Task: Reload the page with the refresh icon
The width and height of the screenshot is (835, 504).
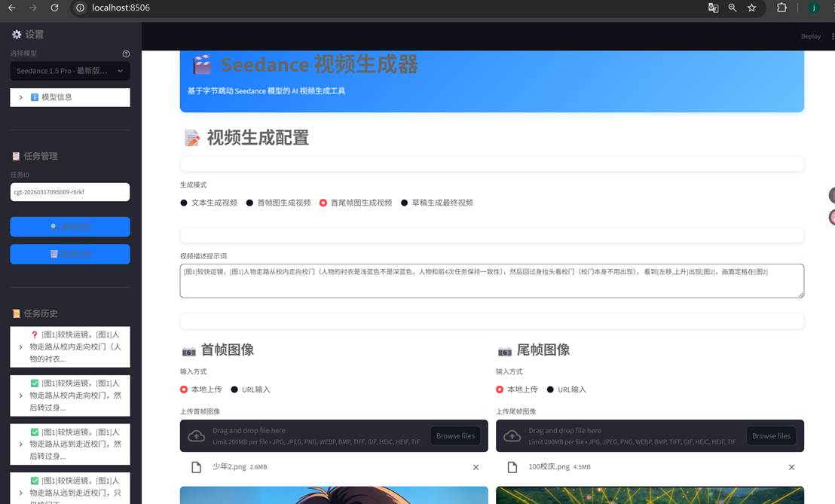Action: [x=54, y=8]
